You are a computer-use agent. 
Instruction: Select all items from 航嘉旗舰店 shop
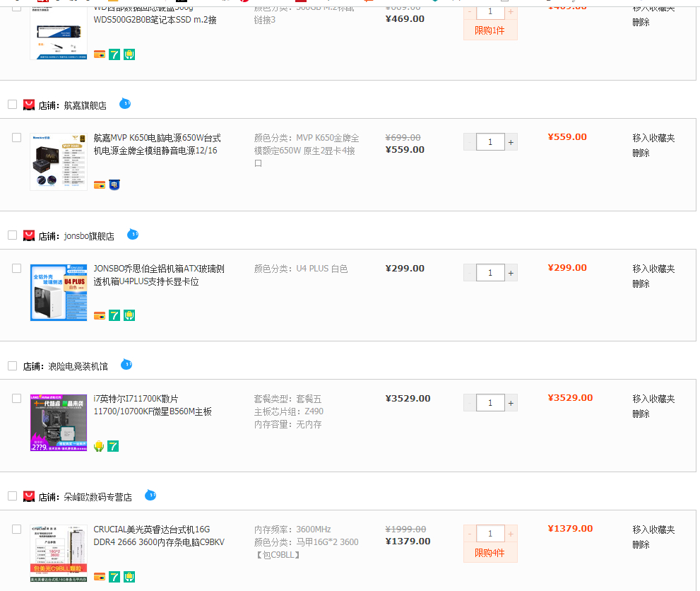pos(13,105)
